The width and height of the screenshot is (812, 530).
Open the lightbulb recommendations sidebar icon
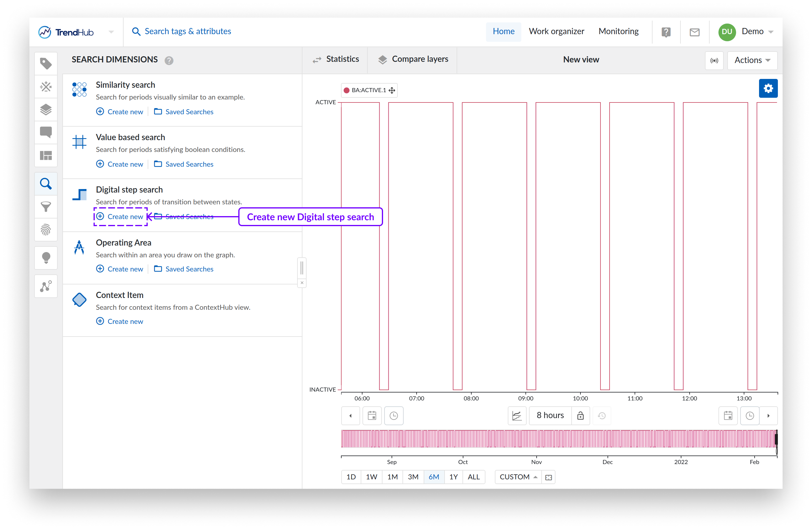(x=46, y=257)
